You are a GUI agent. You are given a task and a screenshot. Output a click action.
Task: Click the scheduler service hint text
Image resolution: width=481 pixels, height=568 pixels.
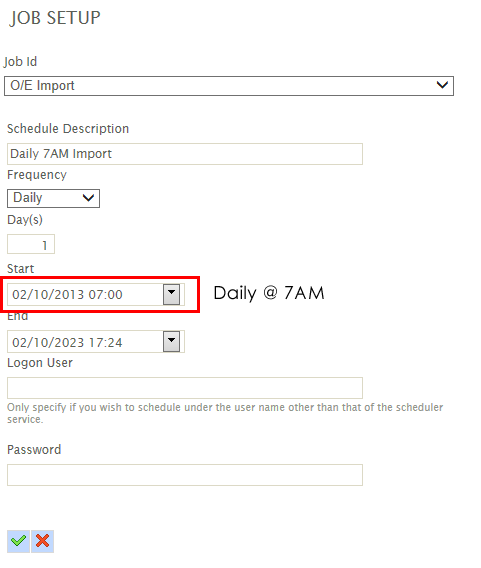[225, 413]
